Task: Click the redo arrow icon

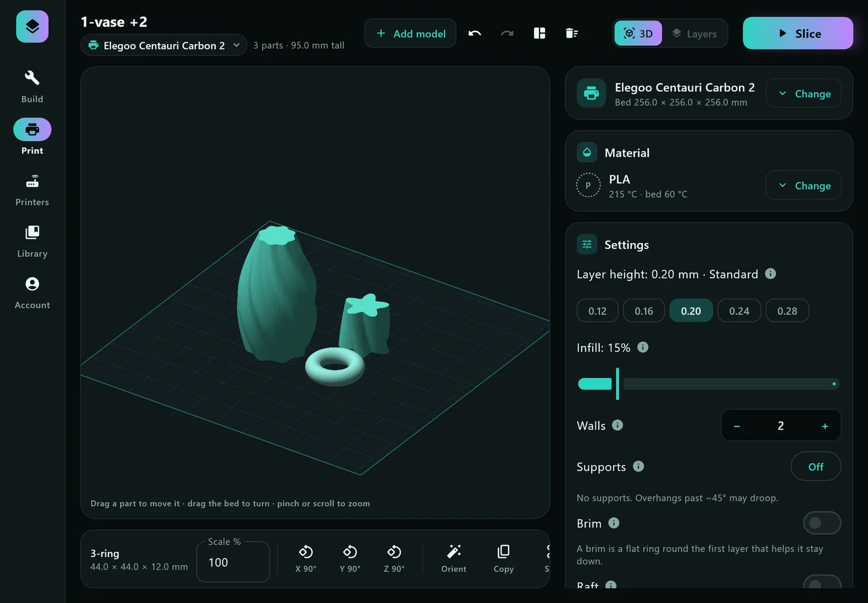Action: click(507, 33)
